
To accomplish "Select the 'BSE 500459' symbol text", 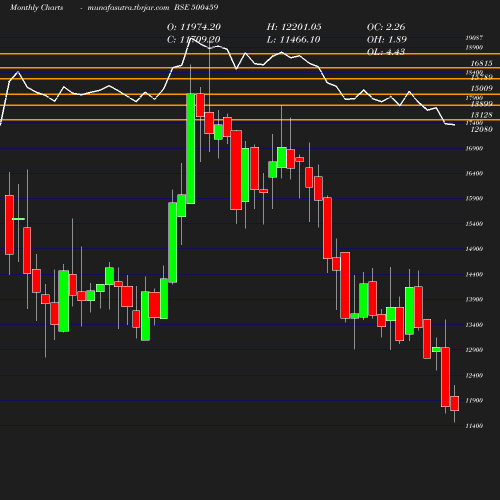I will point(196,7).
